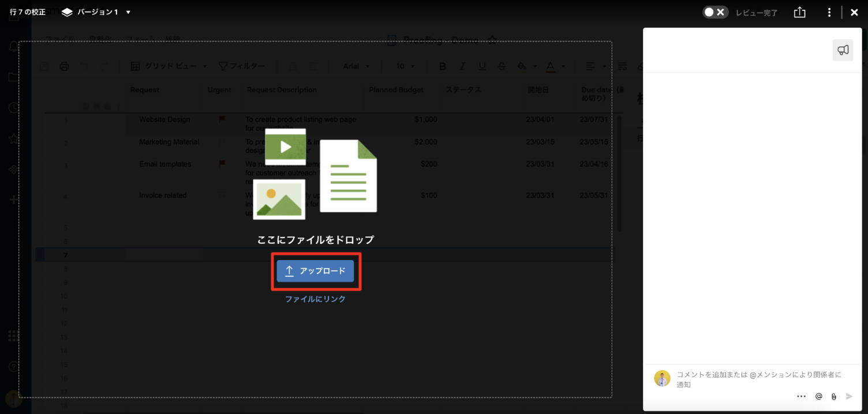Image resolution: width=868 pixels, height=414 pixels.
Task: Click recents clock icon in background left sidebar
Action: coord(13,108)
